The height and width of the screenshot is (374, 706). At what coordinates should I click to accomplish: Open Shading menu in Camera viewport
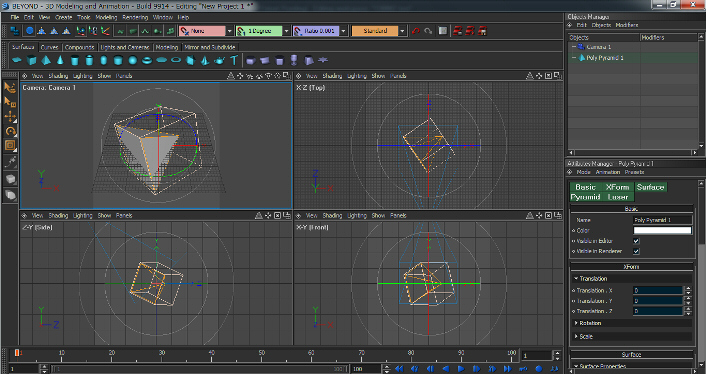(x=58, y=76)
